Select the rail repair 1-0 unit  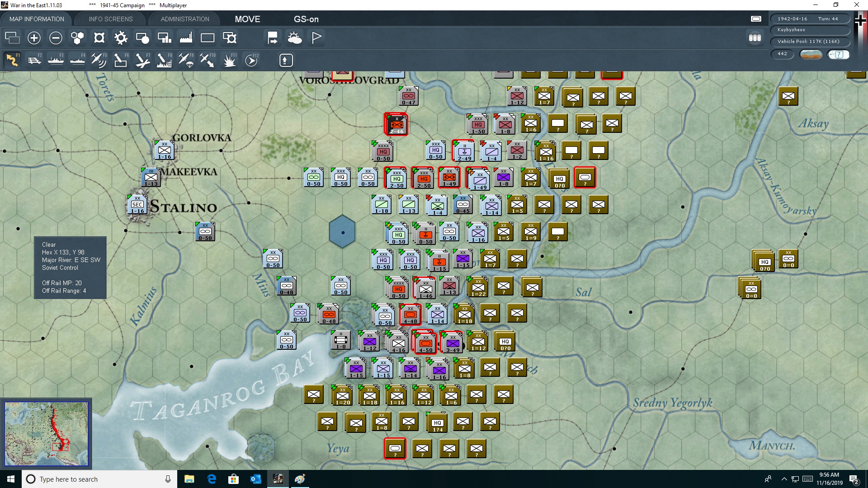[341, 341]
